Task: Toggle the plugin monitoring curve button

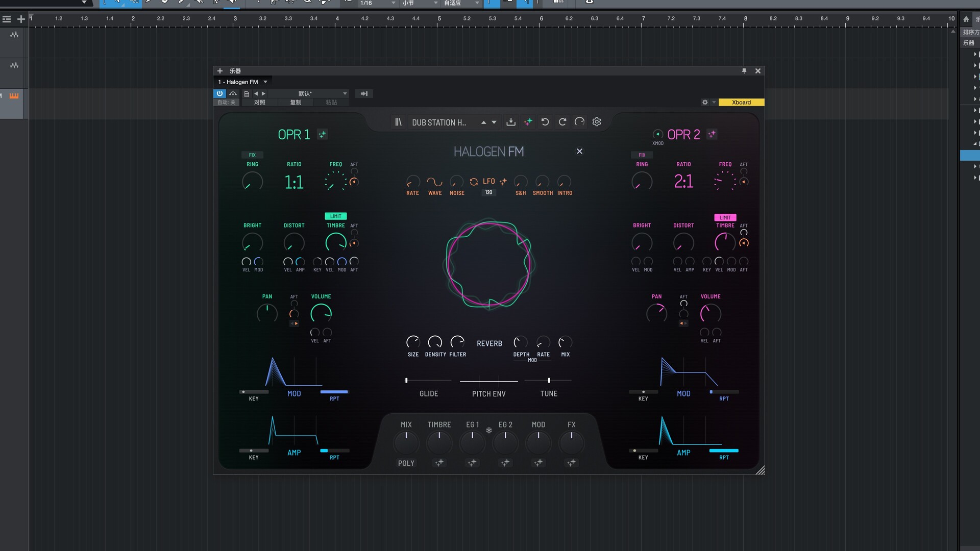Action: (x=233, y=94)
